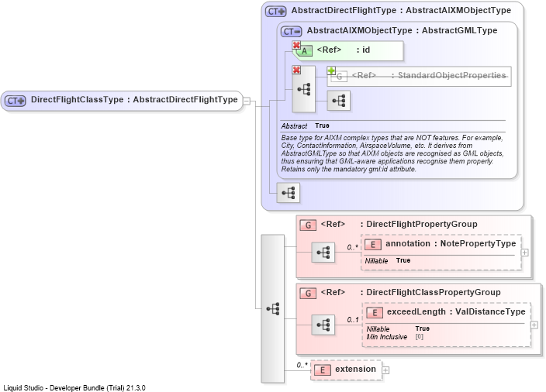Click the StandardObjectProperties reference label

[x=429, y=75]
